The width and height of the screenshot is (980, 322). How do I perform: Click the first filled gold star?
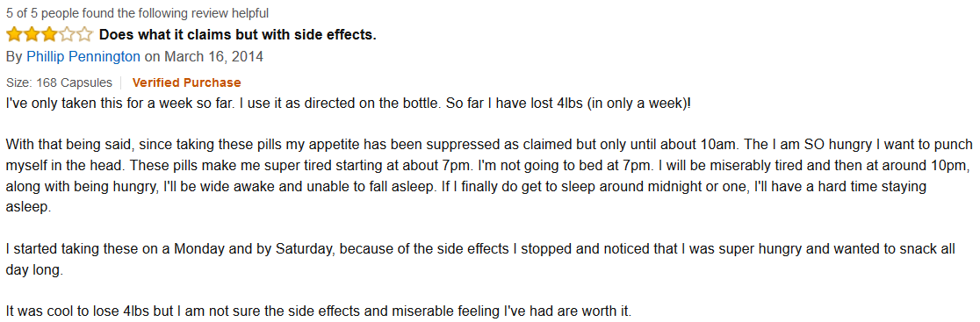click(14, 35)
